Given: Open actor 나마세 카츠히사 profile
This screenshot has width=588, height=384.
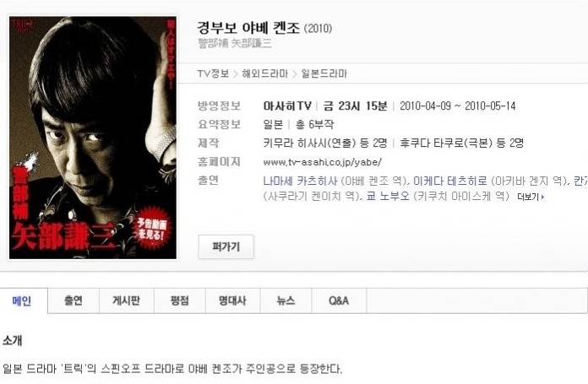Looking at the screenshot, I should click(300, 181).
